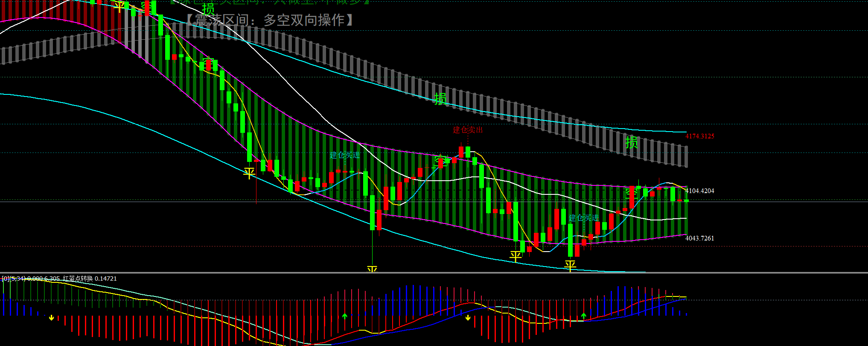The image size is (868, 346).
Task: Click the 震荡区间：多空双向操作 header text
Action: coord(270,20)
